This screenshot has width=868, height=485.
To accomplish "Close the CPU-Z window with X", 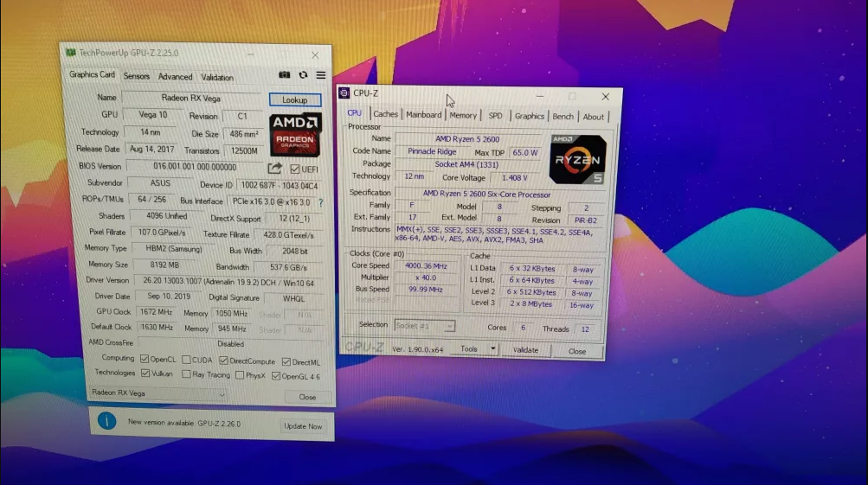I will pos(606,97).
